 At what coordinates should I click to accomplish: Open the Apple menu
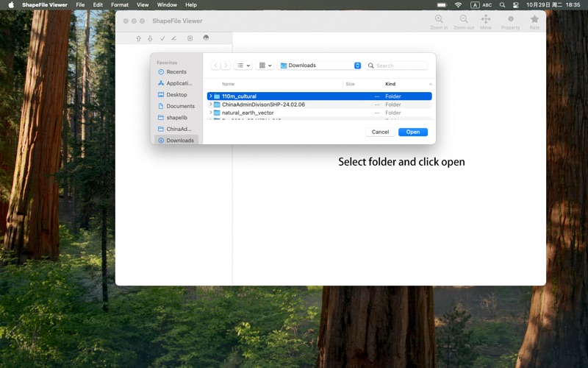click(x=11, y=5)
